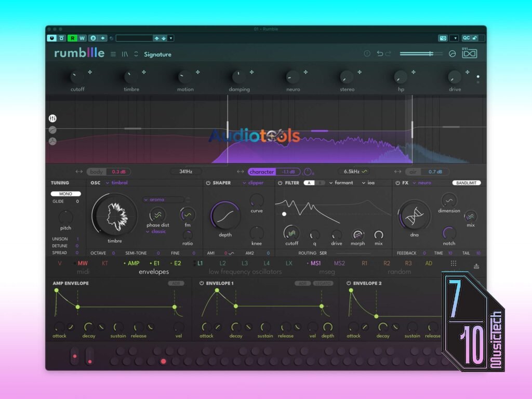
Task: Select the EQ sliders view icon left of spectrum
Action: pyautogui.click(x=52, y=118)
